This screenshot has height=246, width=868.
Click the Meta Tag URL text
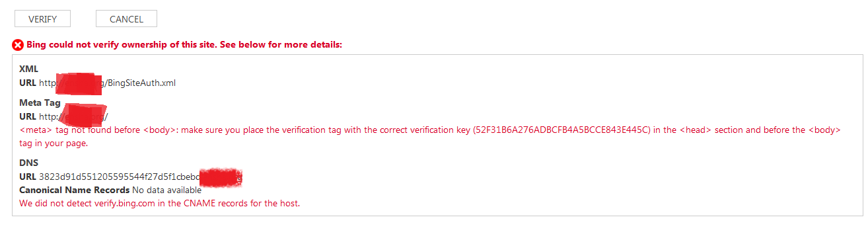(x=73, y=116)
